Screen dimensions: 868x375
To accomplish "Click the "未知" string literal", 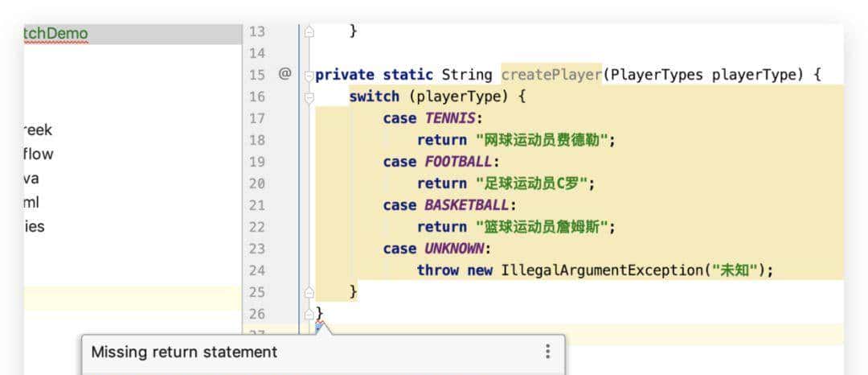I will click(x=735, y=270).
